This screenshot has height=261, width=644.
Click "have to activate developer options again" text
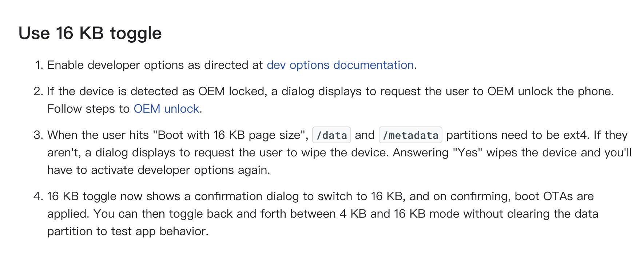point(159,170)
